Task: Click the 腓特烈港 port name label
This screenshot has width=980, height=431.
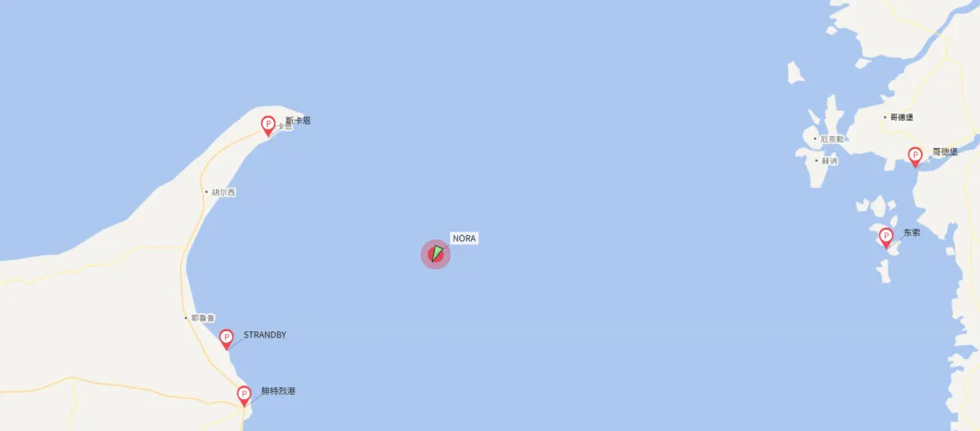Action: pos(279,392)
